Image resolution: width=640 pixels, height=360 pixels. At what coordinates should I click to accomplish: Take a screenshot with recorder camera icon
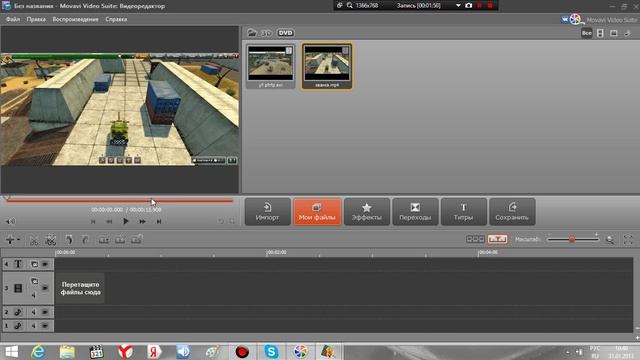469,6
